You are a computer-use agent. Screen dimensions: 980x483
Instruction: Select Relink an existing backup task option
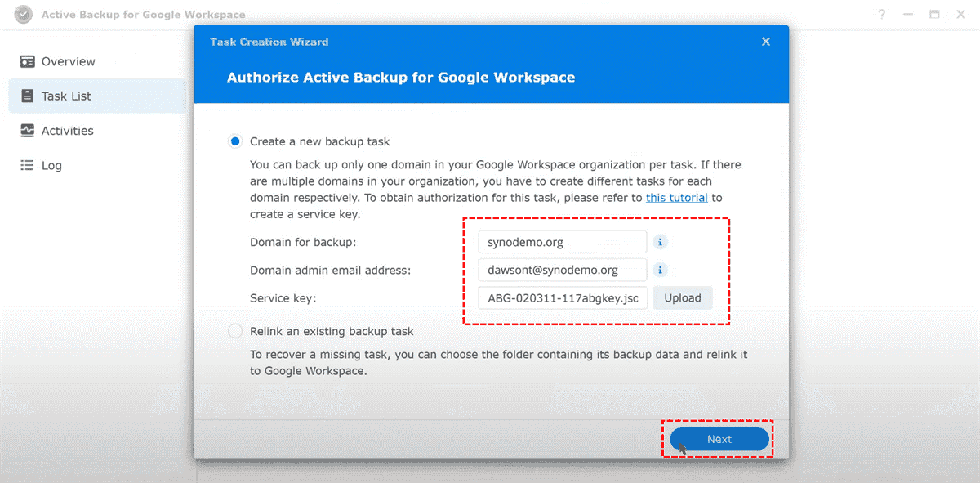(236, 331)
